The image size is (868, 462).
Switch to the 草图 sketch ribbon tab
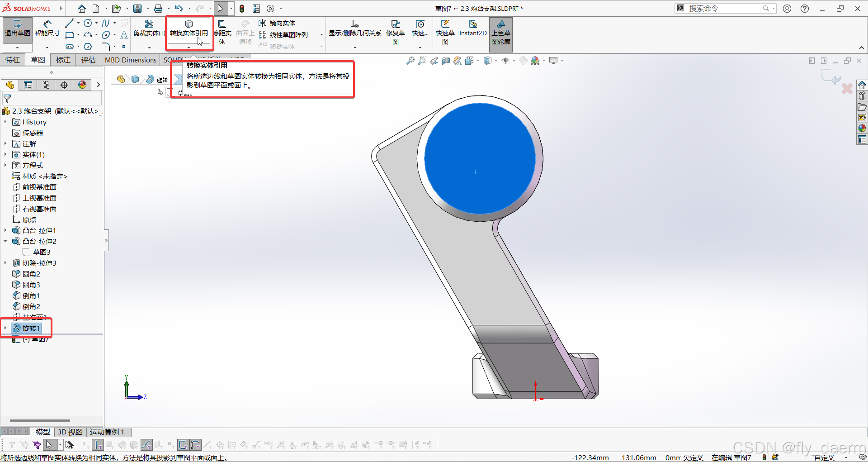pos(38,60)
